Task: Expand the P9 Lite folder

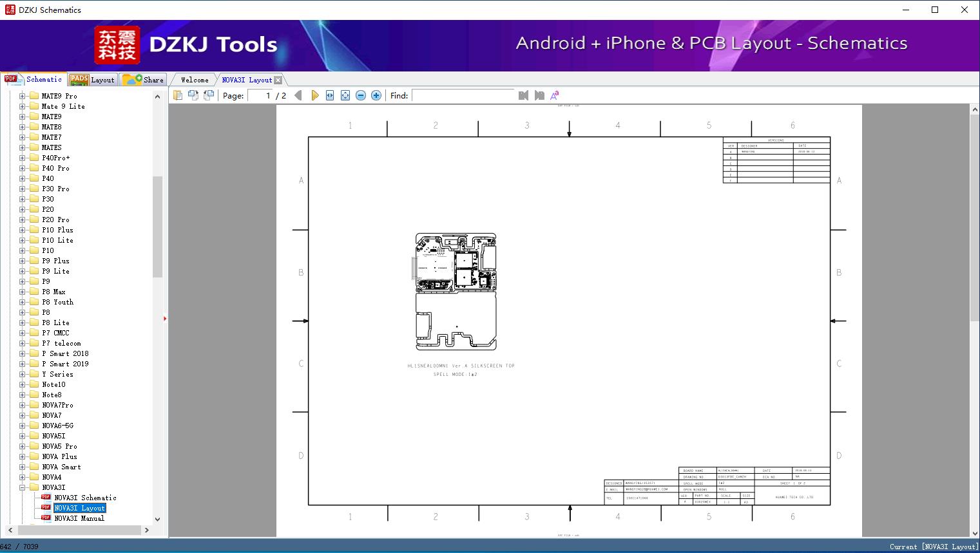Action: (x=23, y=271)
